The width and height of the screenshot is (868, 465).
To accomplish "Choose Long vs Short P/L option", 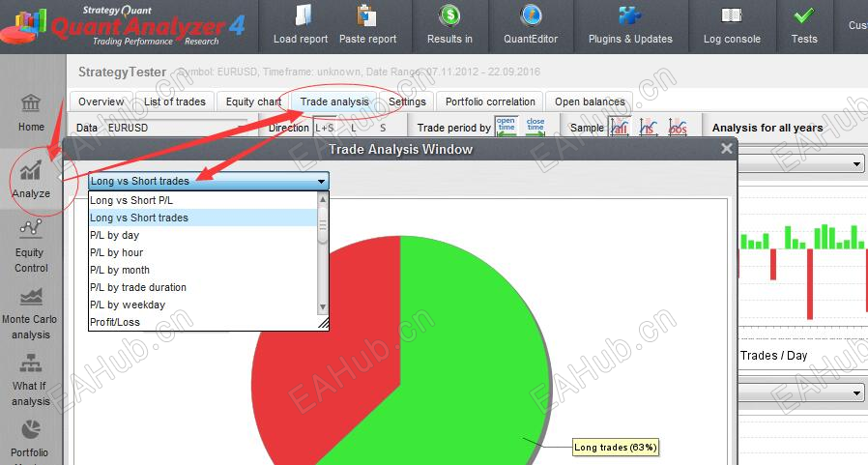I will click(203, 200).
